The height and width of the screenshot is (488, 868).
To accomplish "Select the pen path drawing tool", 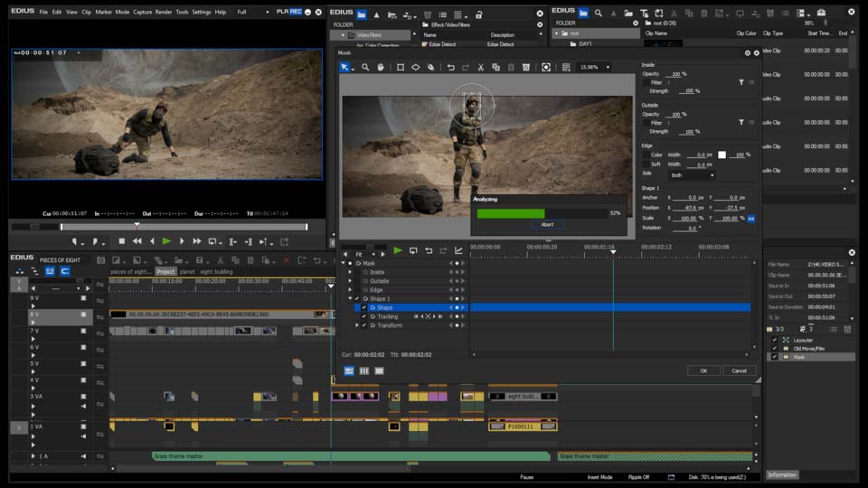I will 430,67.
